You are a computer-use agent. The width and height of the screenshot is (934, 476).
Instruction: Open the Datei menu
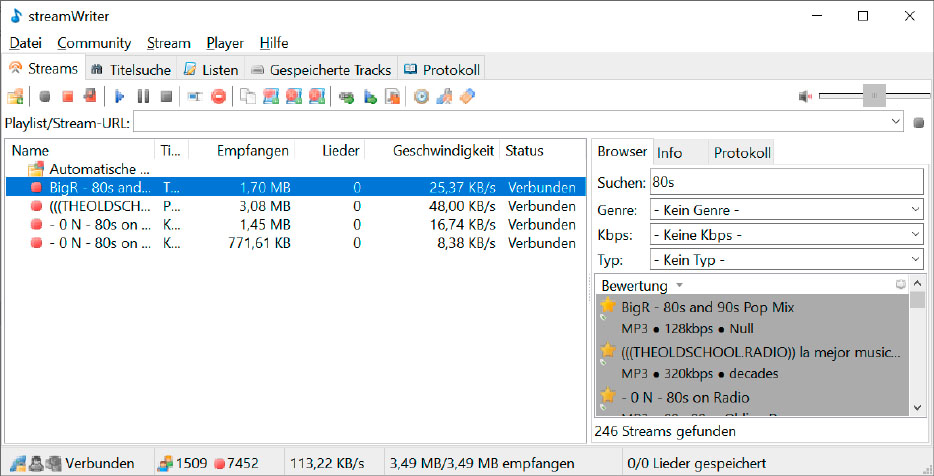coord(26,43)
